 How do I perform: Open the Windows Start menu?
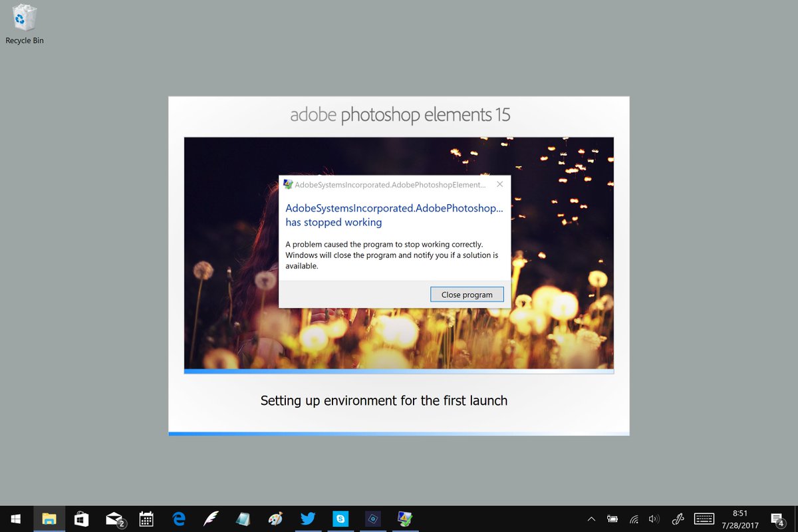point(16,519)
